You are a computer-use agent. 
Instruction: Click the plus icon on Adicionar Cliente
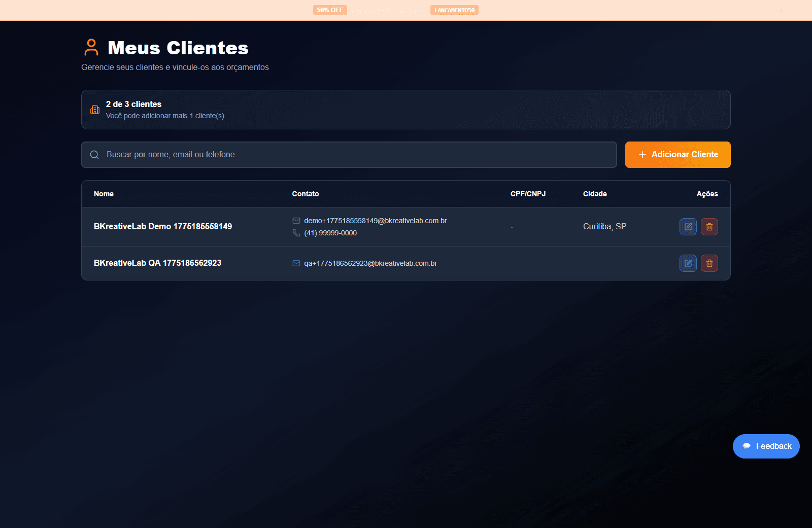[641, 155]
